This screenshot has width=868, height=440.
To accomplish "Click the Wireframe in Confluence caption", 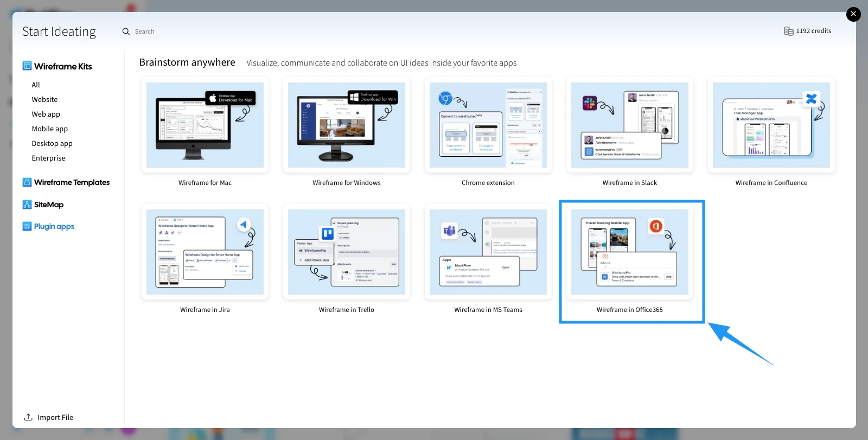I will (x=771, y=183).
